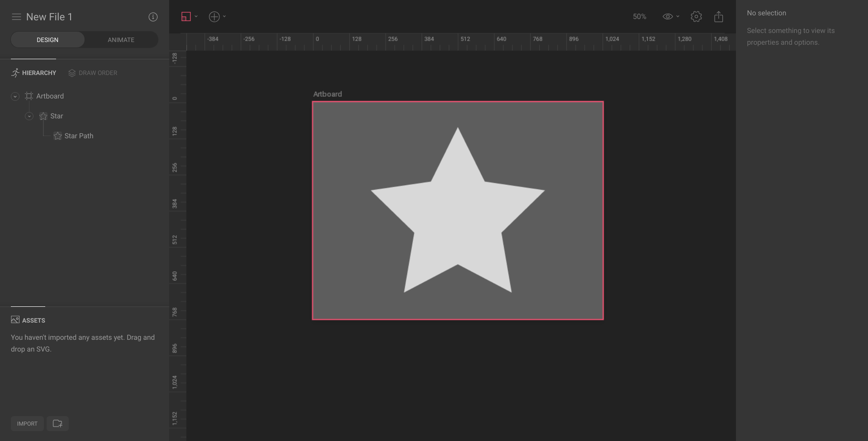
Task: Switch to Draw Order view
Action: click(x=93, y=73)
